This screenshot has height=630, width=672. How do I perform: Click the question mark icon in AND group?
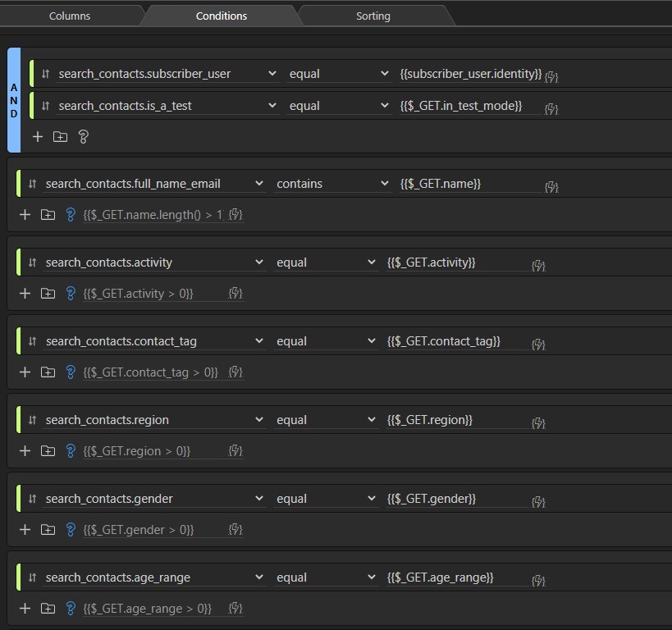click(x=83, y=137)
